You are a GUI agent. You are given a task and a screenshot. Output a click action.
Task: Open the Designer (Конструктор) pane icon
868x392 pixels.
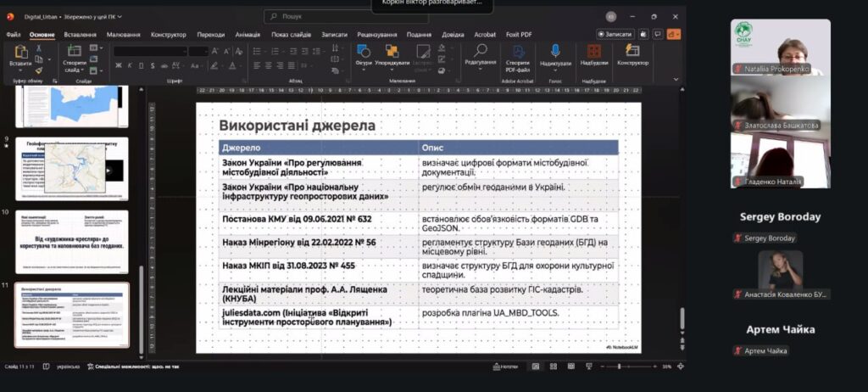pos(632,54)
